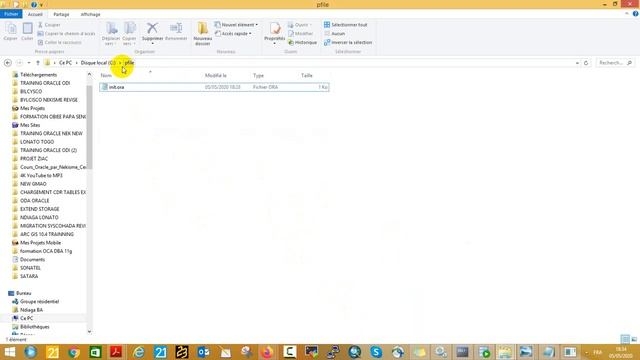Open Skype from the taskbar
640x360 pixels.
[376, 352]
